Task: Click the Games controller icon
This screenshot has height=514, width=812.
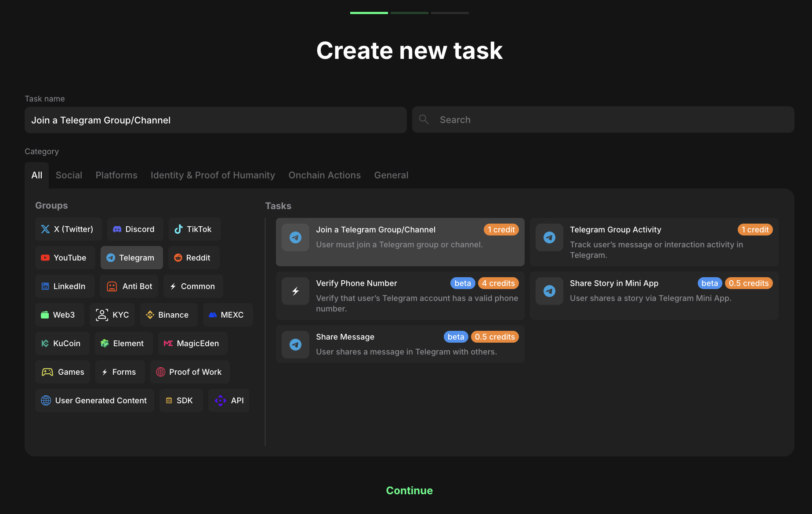Action: (x=47, y=372)
